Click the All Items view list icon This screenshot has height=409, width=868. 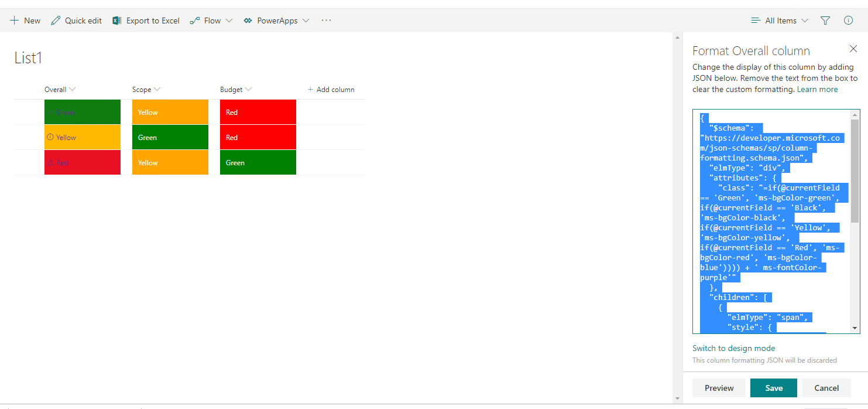coord(756,21)
